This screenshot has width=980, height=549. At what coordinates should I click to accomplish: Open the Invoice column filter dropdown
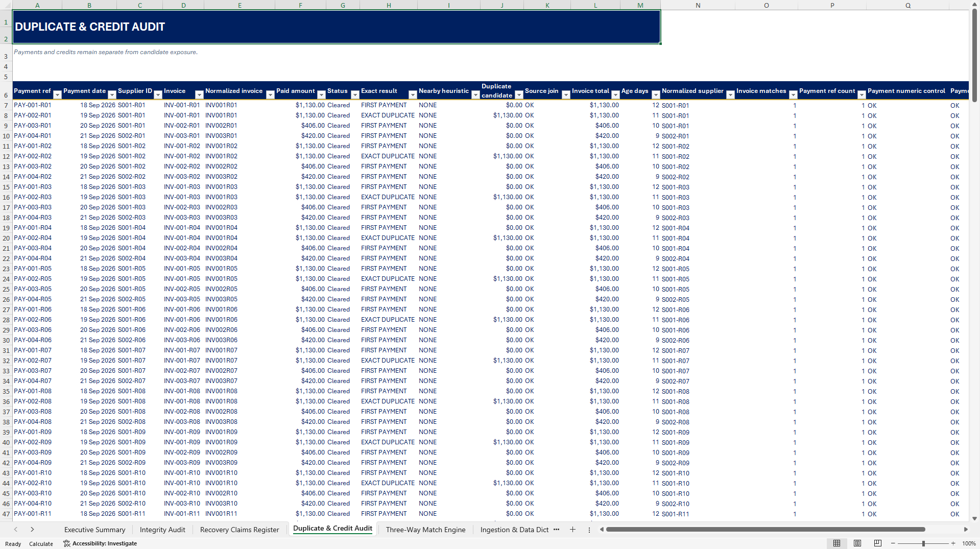[x=199, y=95]
